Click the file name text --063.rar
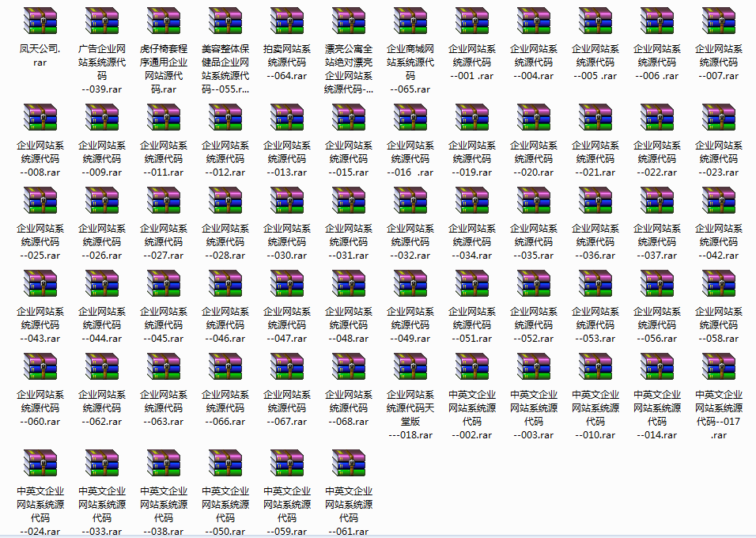This screenshot has width=756, height=538. click(x=164, y=422)
